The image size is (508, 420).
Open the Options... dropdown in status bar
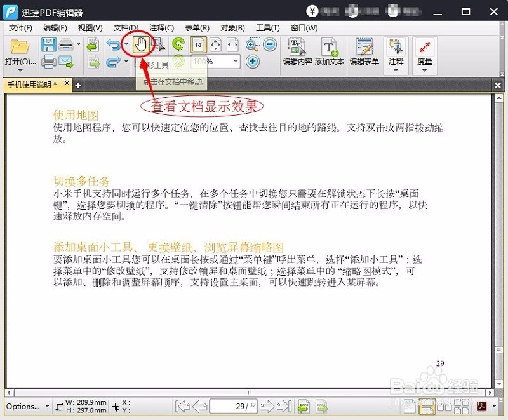pos(27,407)
